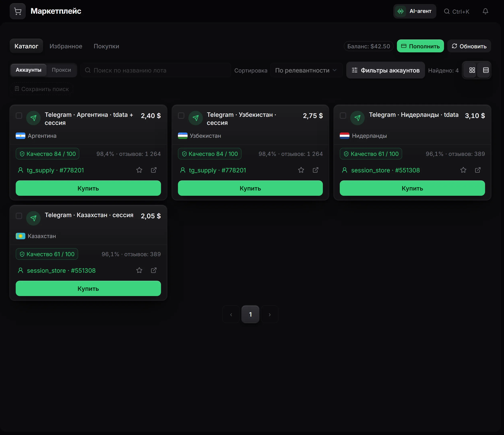Tick the Нидерланды lot checkbox

(343, 115)
